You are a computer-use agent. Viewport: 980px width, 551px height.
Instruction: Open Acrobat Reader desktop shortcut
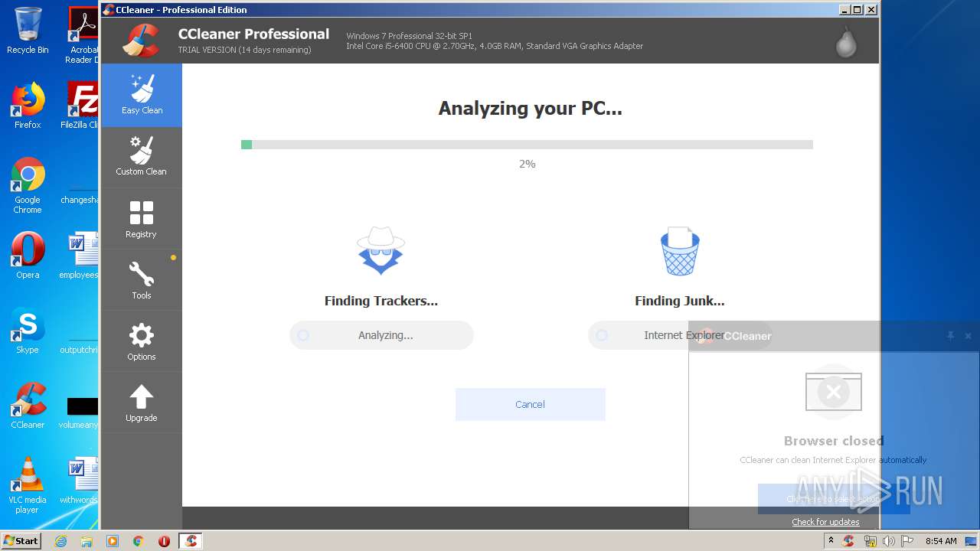pos(81,35)
